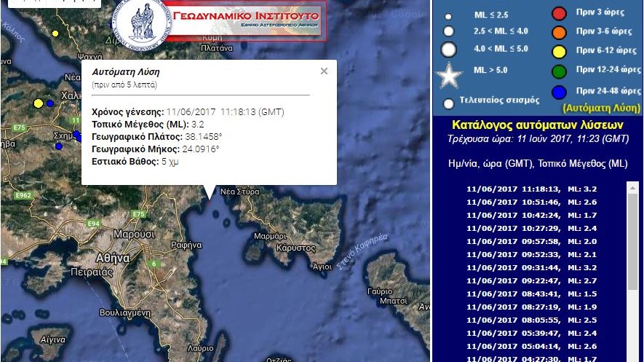Click the Εστιακό Βάθος 5 χμ line
Image resolution: width=644 pixels, height=362 pixels.
(x=135, y=162)
